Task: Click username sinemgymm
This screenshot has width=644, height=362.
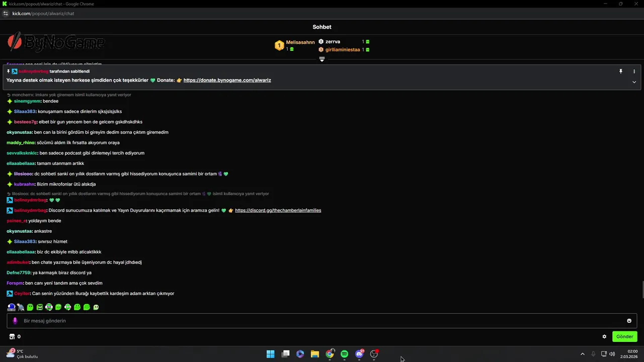Action: pyautogui.click(x=27, y=101)
